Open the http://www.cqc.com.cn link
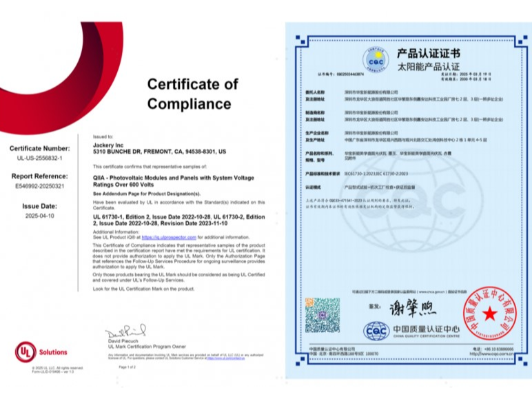The width and height of the screenshot is (532, 399). (x=491, y=354)
